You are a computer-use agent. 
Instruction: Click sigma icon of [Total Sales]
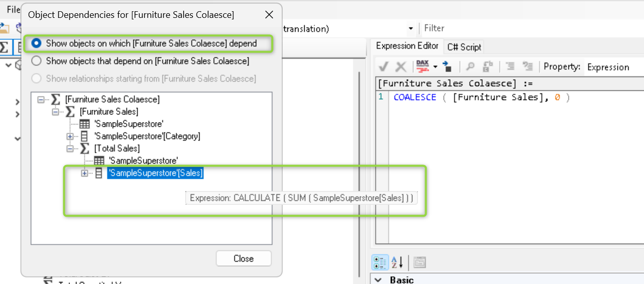coord(84,148)
